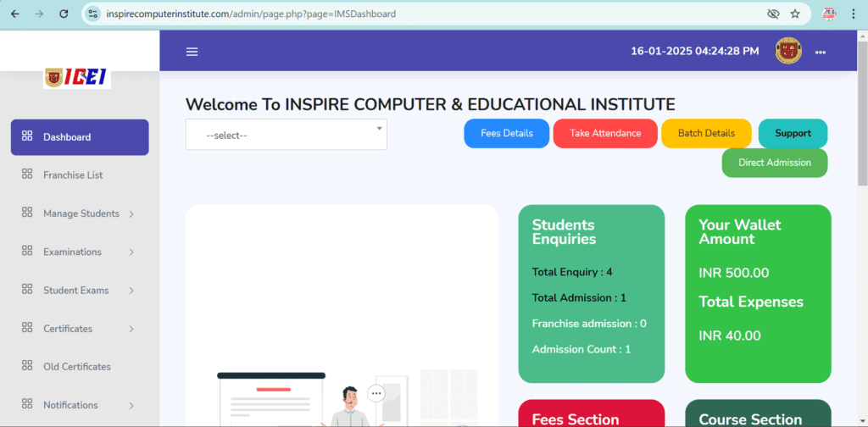The width and height of the screenshot is (868, 427).
Task: Click 'Total Expenses' heading
Action: click(x=751, y=302)
